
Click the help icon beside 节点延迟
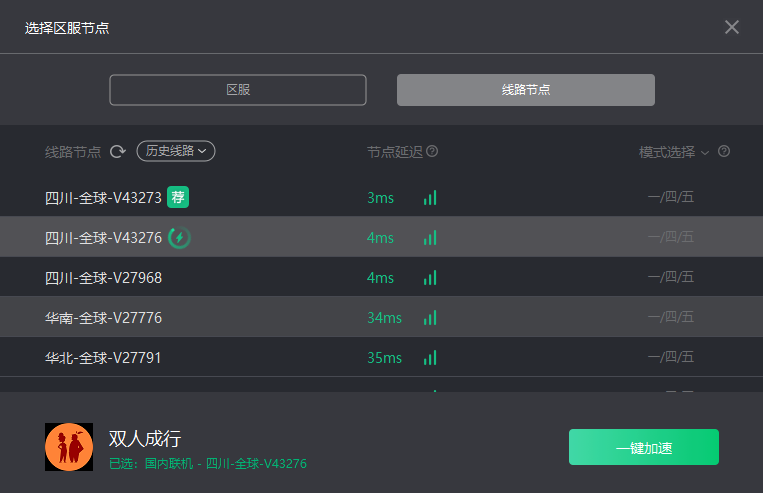432,151
